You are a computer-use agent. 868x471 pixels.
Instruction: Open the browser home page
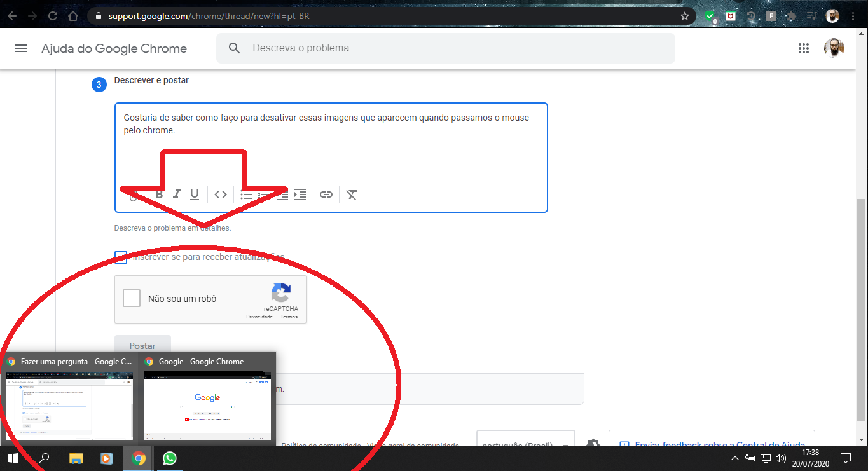pos(73,16)
